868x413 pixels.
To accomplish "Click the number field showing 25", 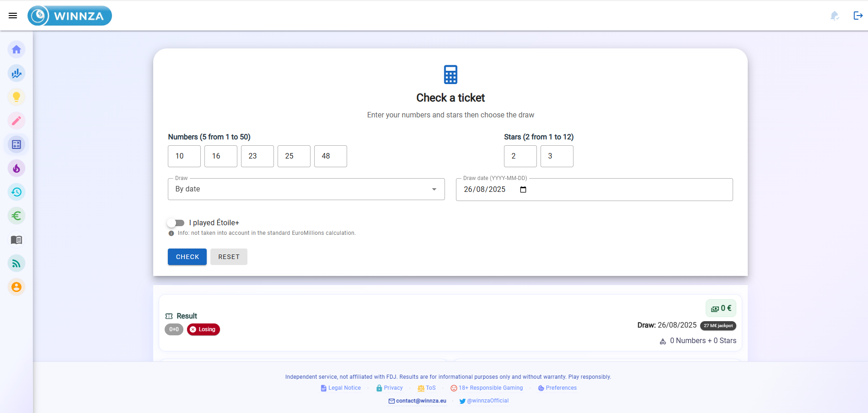I will click(294, 156).
